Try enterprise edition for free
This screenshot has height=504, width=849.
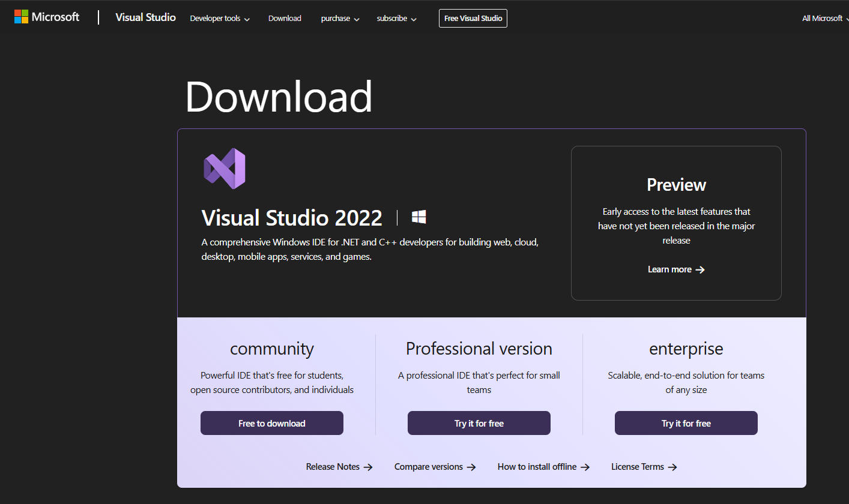686,423
